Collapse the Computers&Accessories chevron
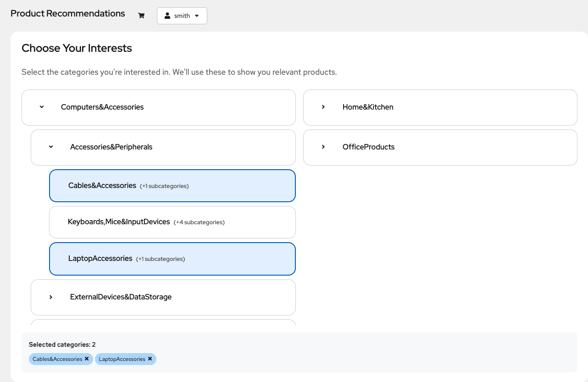Viewport: 588px width, 382px height. (42, 107)
